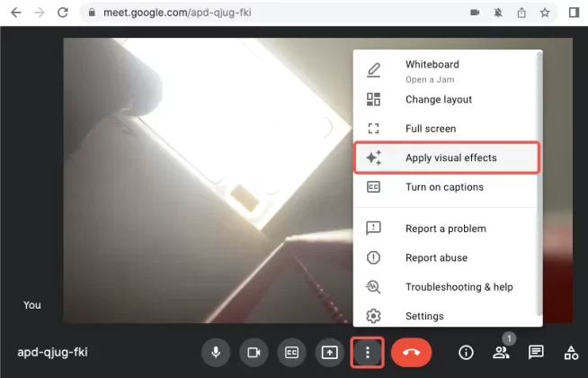Click the CC icon in the menu
The height and width of the screenshot is (378, 588).
[x=373, y=187]
